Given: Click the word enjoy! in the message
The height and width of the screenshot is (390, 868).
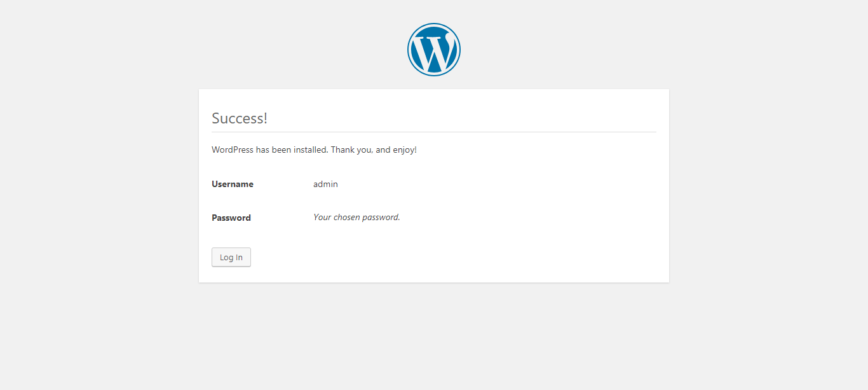Looking at the screenshot, I should (405, 150).
